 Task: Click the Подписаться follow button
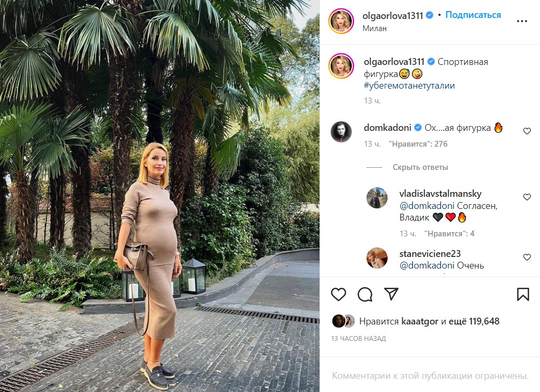tap(473, 15)
